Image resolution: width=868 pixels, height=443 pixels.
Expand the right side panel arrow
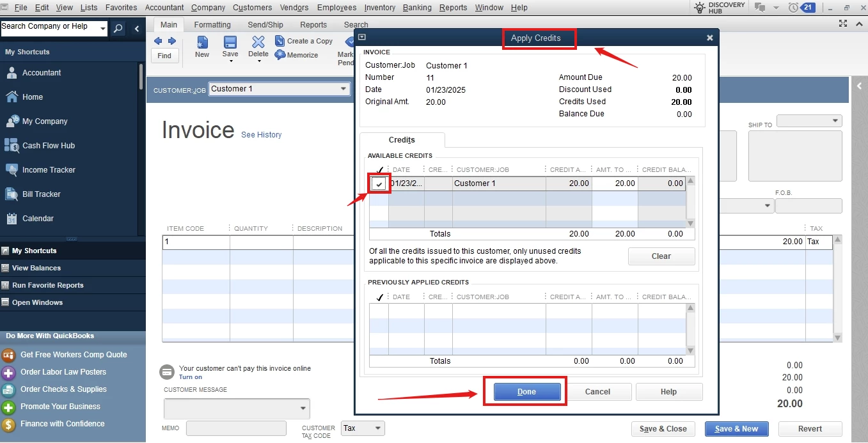click(x=859, y=86)
